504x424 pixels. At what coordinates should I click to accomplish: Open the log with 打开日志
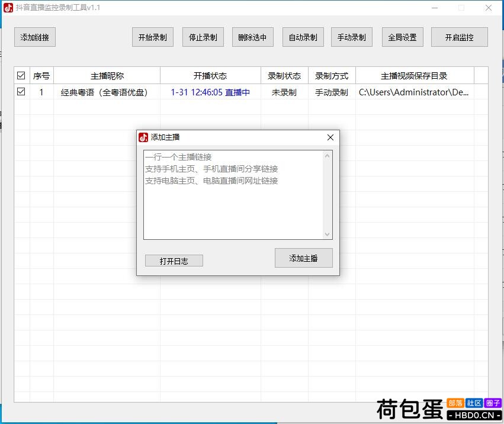tap(174, 261)
